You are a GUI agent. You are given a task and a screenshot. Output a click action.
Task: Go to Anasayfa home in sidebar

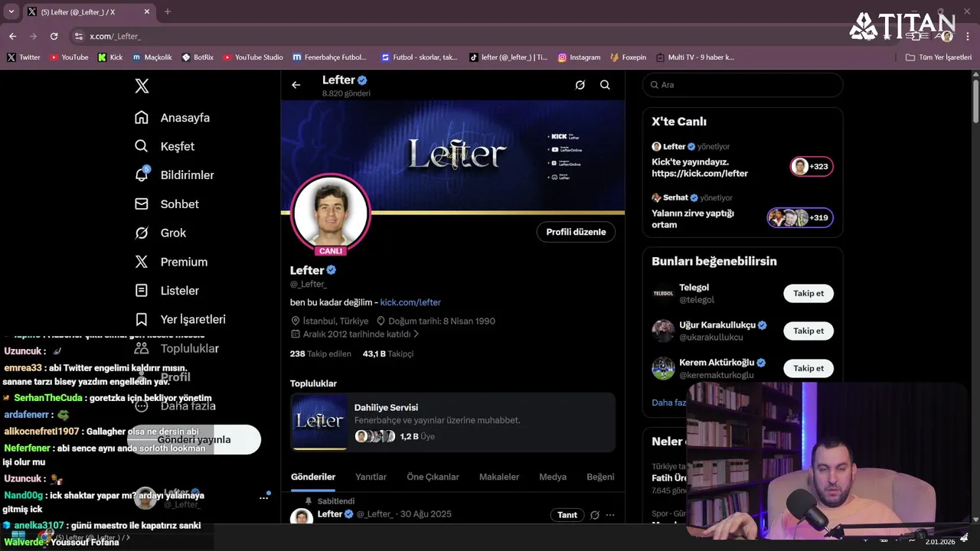click(173, 118)
